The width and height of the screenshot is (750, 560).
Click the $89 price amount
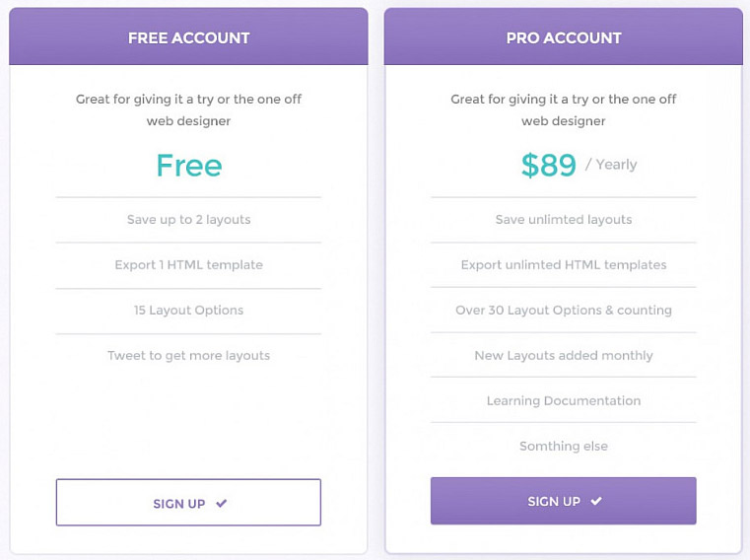[x=549, y=166]
